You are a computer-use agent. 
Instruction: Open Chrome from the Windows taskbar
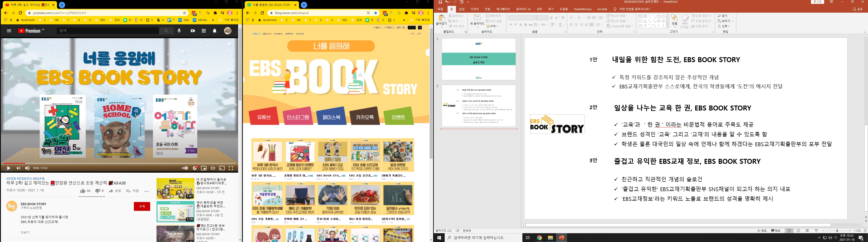click(x=539, y=238)
